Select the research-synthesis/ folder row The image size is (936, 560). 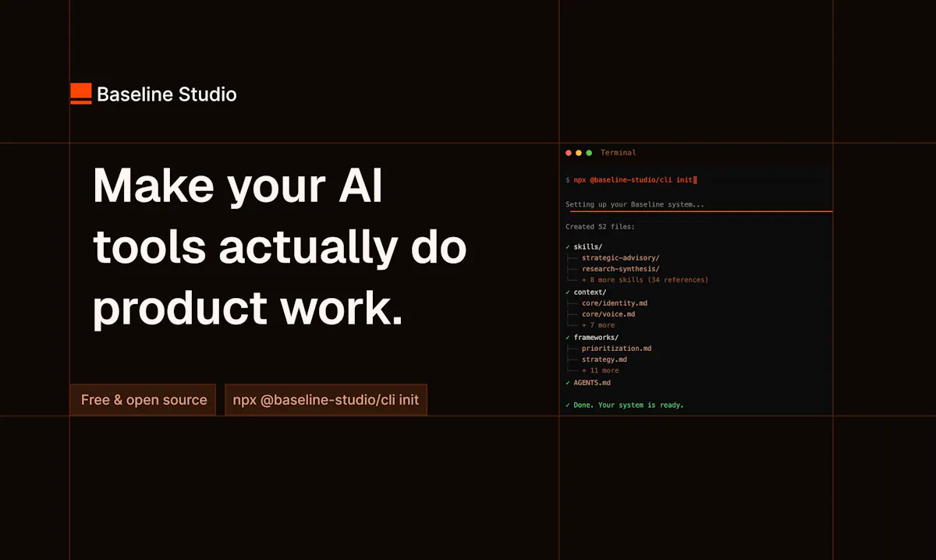click(621, 269)
